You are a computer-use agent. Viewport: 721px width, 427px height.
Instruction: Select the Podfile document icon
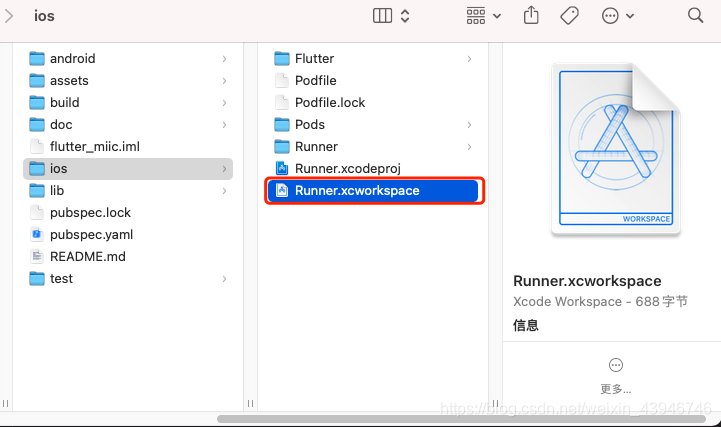(282, 81)
